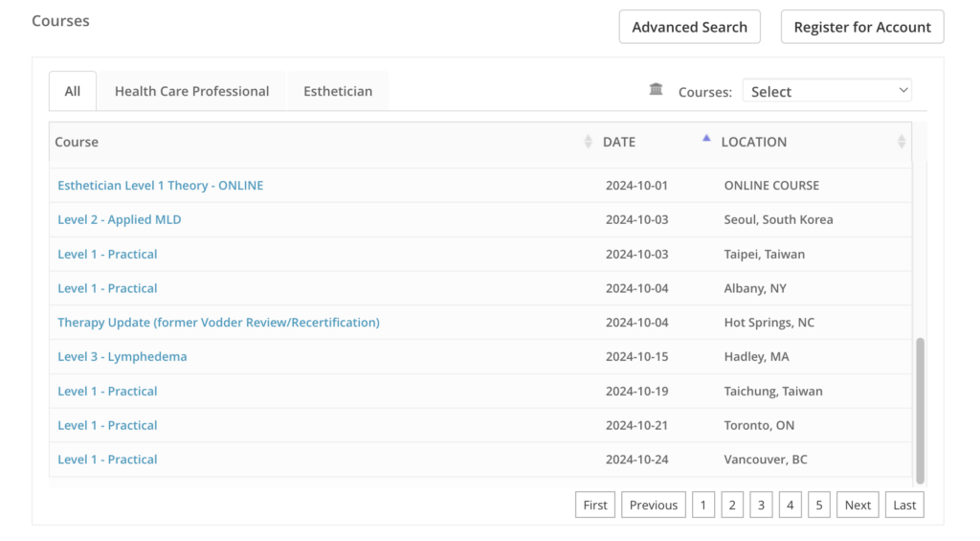Click the Register for Account button
This screenshot has height=541, width=980.
tap(862, 27)
